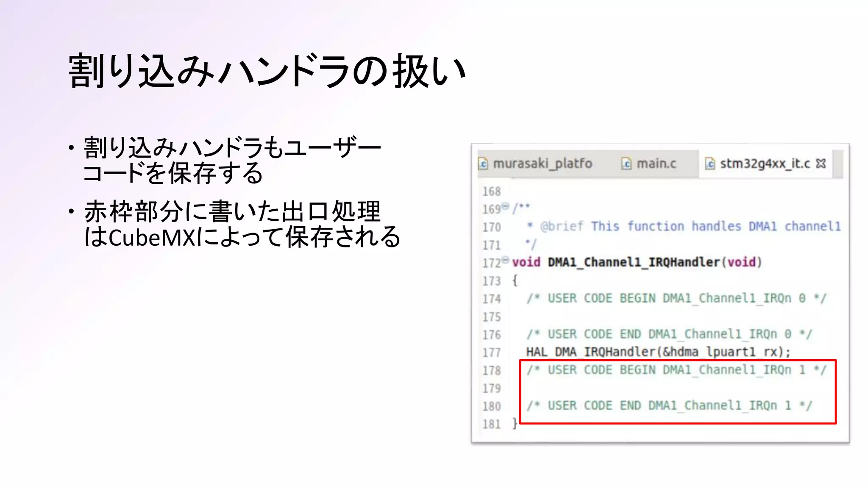Click the USER CODE BEGIN DMA1_Channel1_IRQn 0 comment
This screenshot has width=868, height=488.
(x=676, y=299)
